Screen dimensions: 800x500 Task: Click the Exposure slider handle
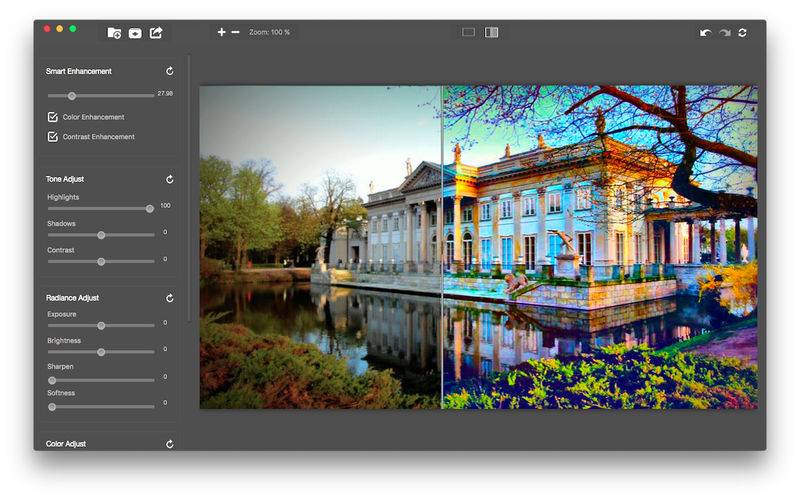pyautogui.click(x=101, y=326)
